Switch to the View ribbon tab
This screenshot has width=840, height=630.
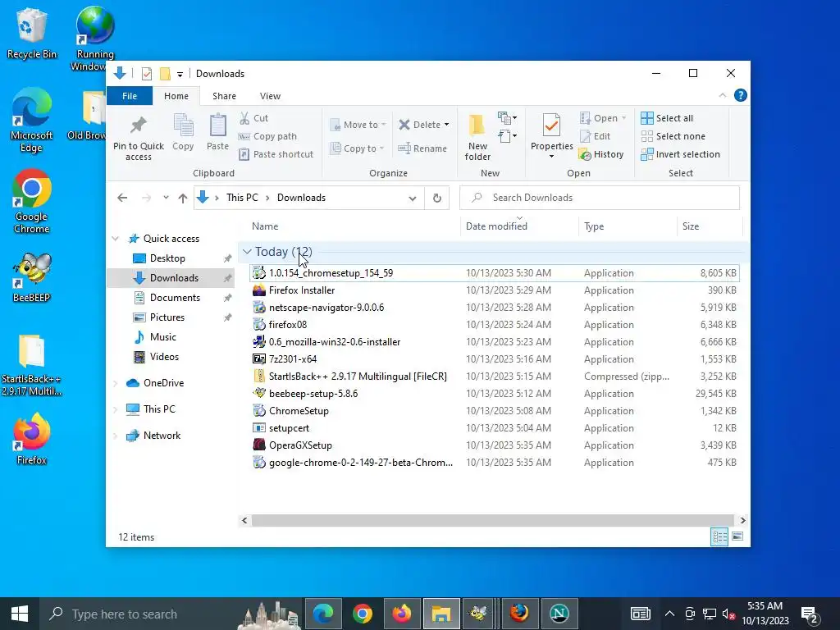[270, 96]
